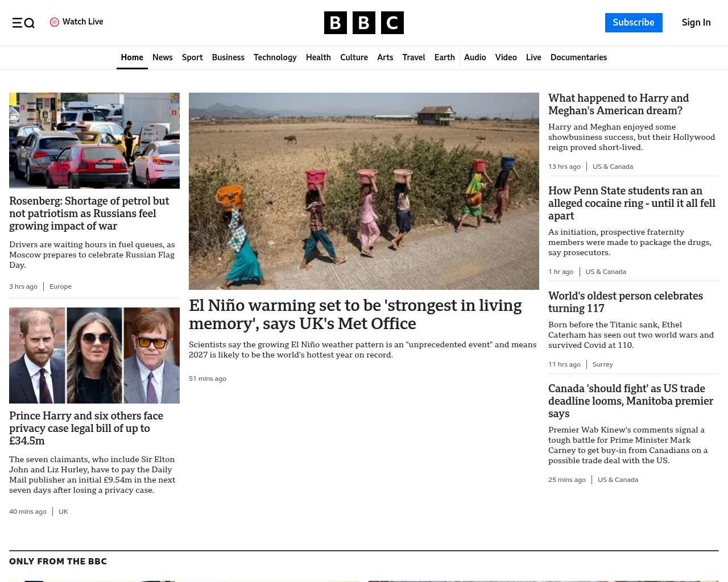Open the Documentaries section

pos(578,57)
